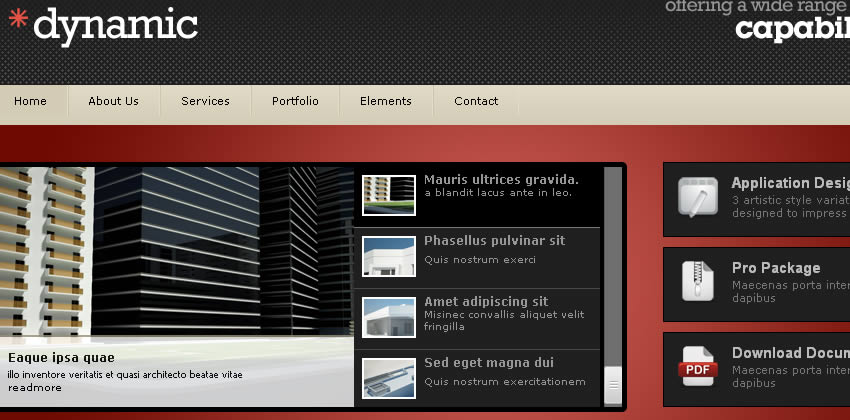
Task: Click the Pro Package title
Action: point(776,268)
